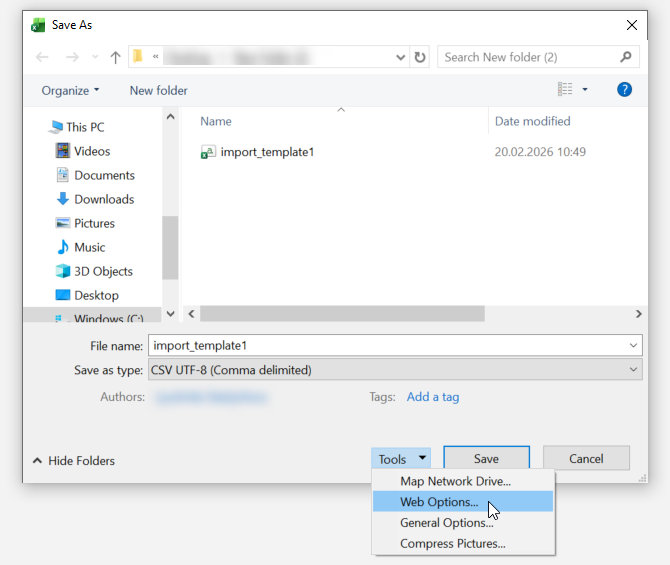
Task: Click the Forward navigation arrow
Action: tap(72, 57)
